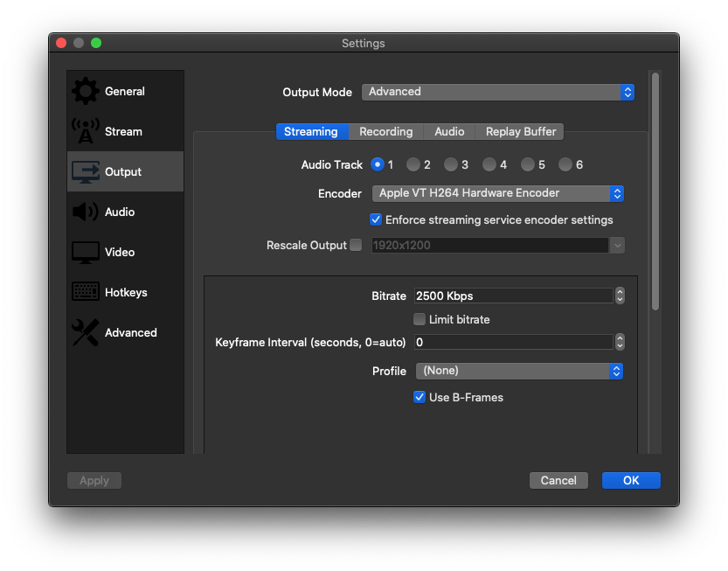
Task: Switch to the Audio tab in Output
Action: (449, 131)
